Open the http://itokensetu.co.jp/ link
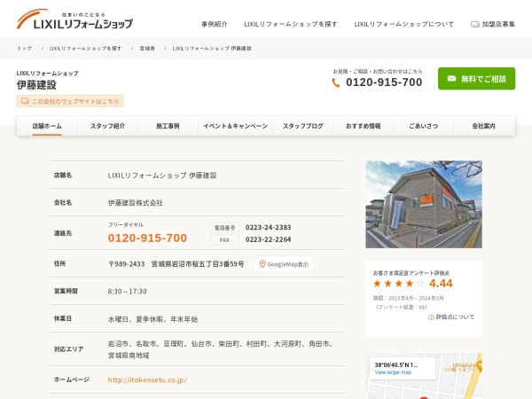The image size is (532, 399). [147, 379]
